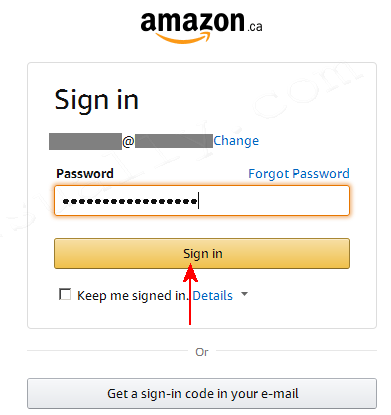Click the bold Password label
Viewport: 391px width, 415px height.
point(85,174)
